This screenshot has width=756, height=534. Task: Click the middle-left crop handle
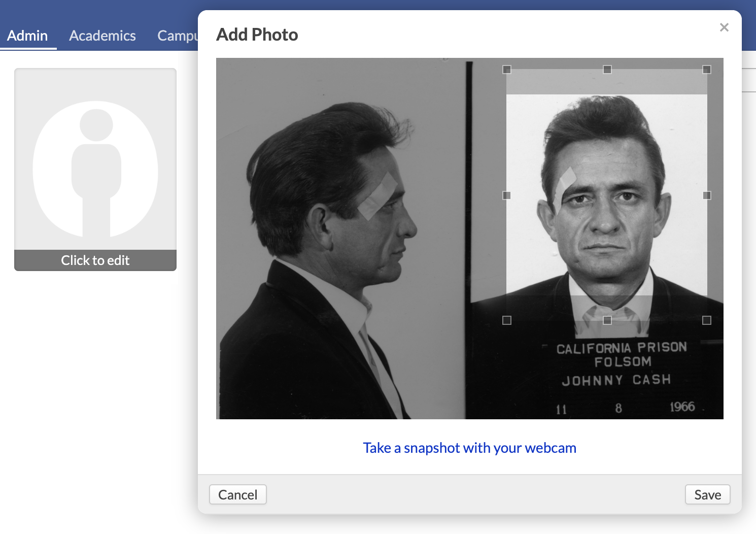coord(506,195)
